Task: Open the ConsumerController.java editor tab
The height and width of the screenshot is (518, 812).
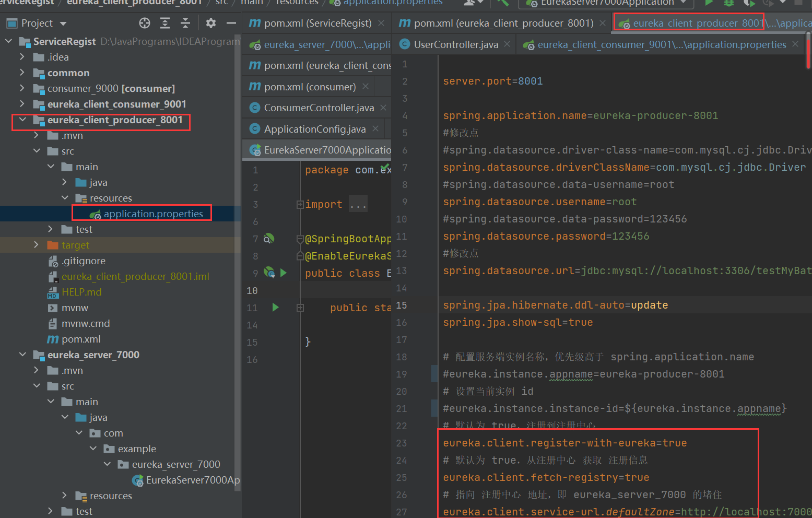Action: click(319, 108)
